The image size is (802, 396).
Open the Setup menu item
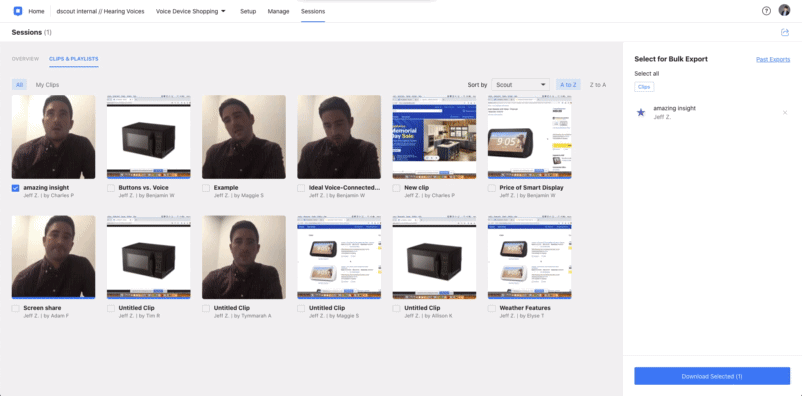tap(248, 11)
